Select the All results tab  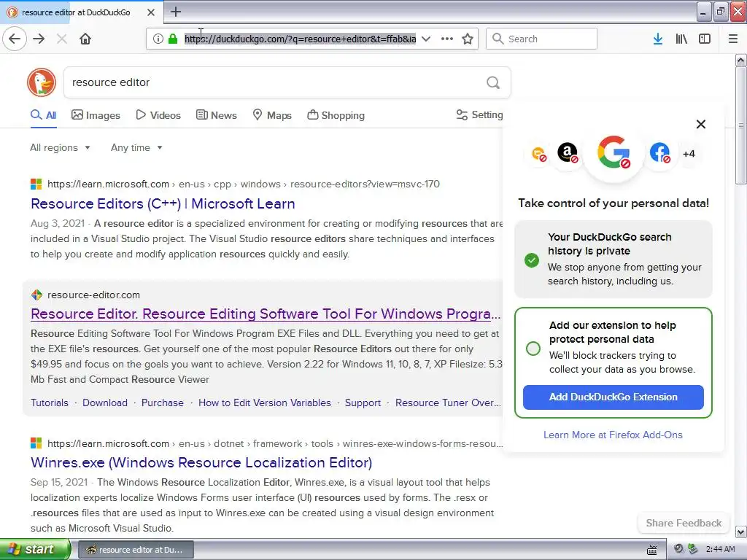[43, 115]
